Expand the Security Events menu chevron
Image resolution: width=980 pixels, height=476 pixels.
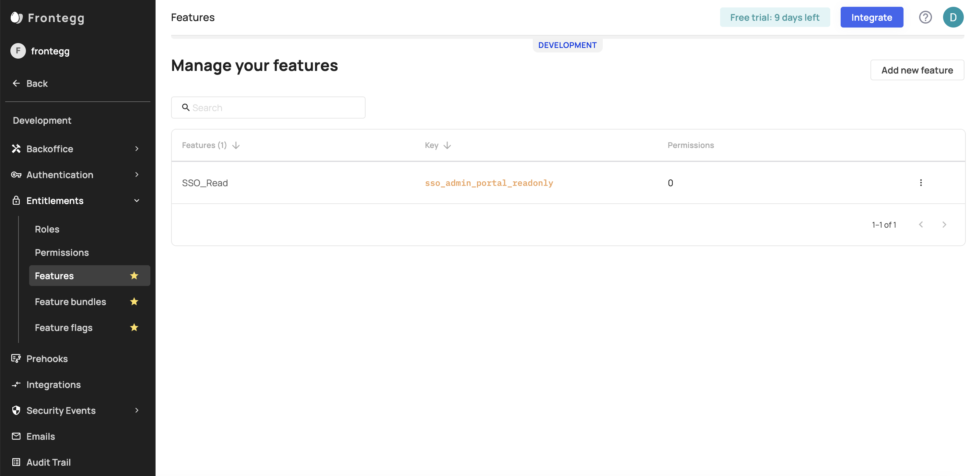pos(137,410)
